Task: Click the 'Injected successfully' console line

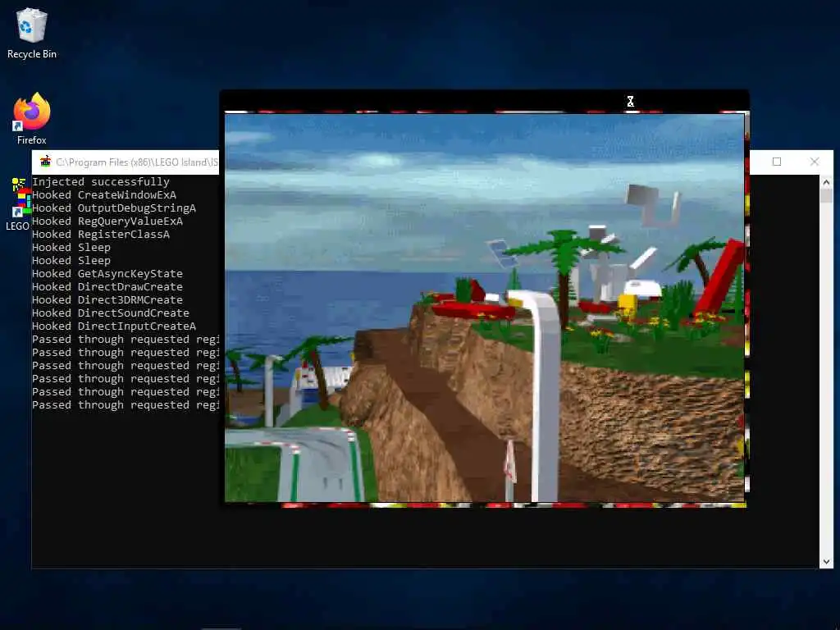Action: [101, 182]
